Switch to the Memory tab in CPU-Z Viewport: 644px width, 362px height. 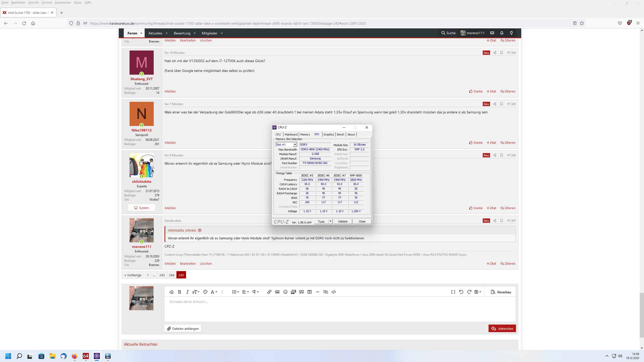point(305,134)
